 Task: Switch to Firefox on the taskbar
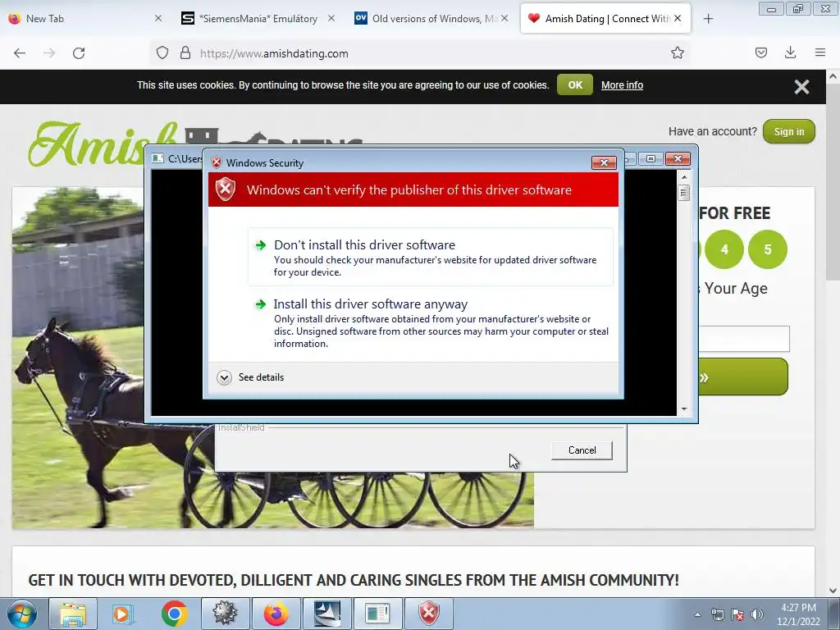click(x=276, y=614)
